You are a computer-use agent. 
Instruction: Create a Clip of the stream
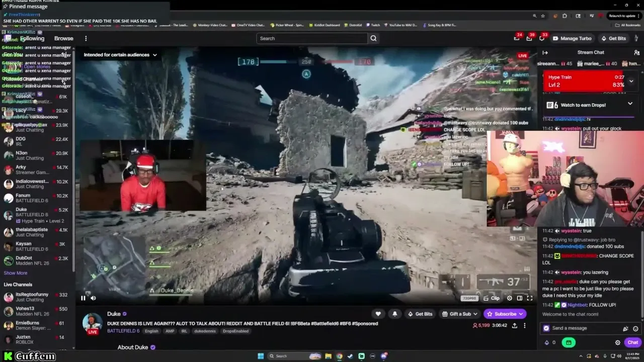click(x=492, y=298)
